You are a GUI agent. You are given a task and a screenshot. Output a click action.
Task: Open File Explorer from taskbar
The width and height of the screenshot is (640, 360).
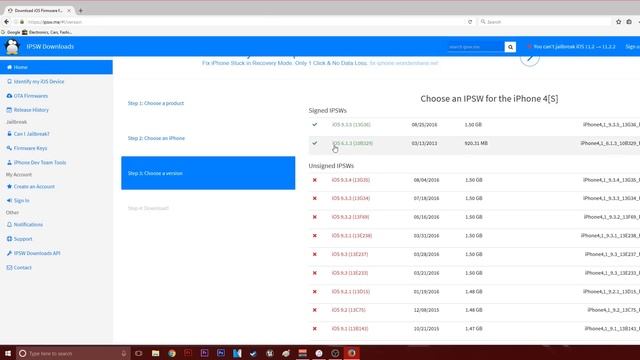pos(156,353)
